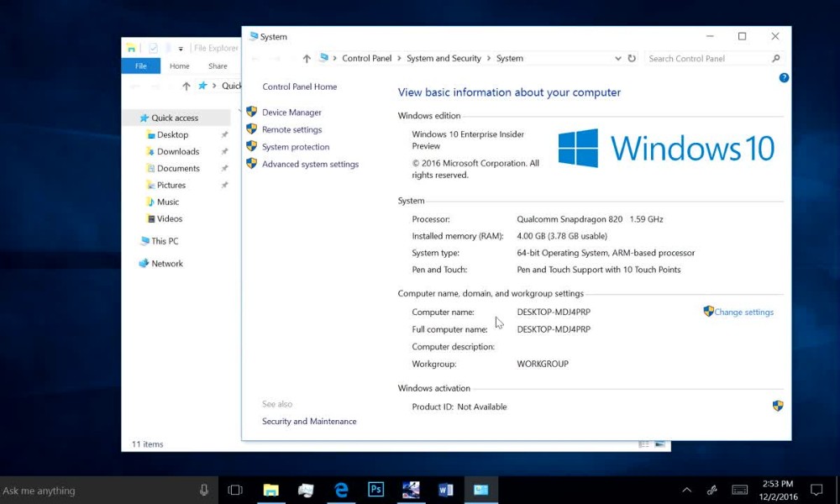Open the touch keyboard tray icon
Screen dimensions: 840x504
coord(739,490)
